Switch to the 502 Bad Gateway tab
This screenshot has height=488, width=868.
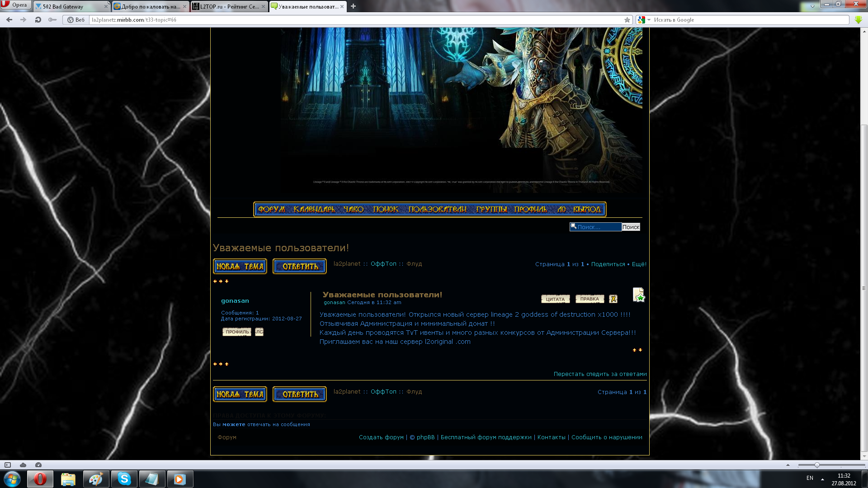tap(68, 6)
